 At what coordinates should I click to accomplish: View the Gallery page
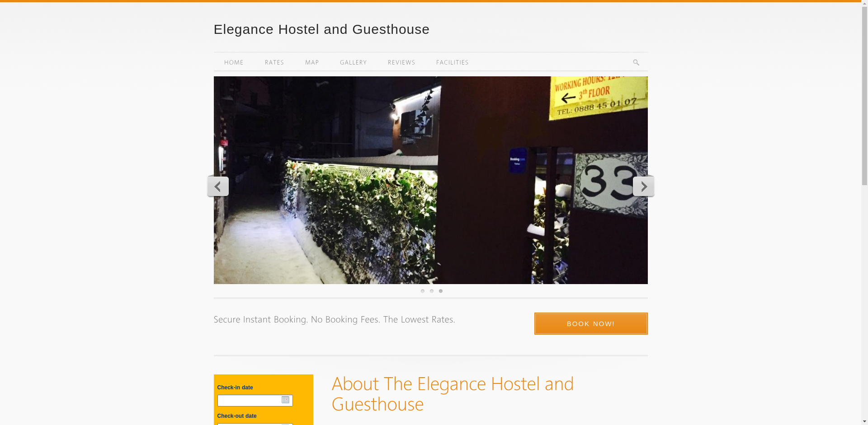point(354,62)
